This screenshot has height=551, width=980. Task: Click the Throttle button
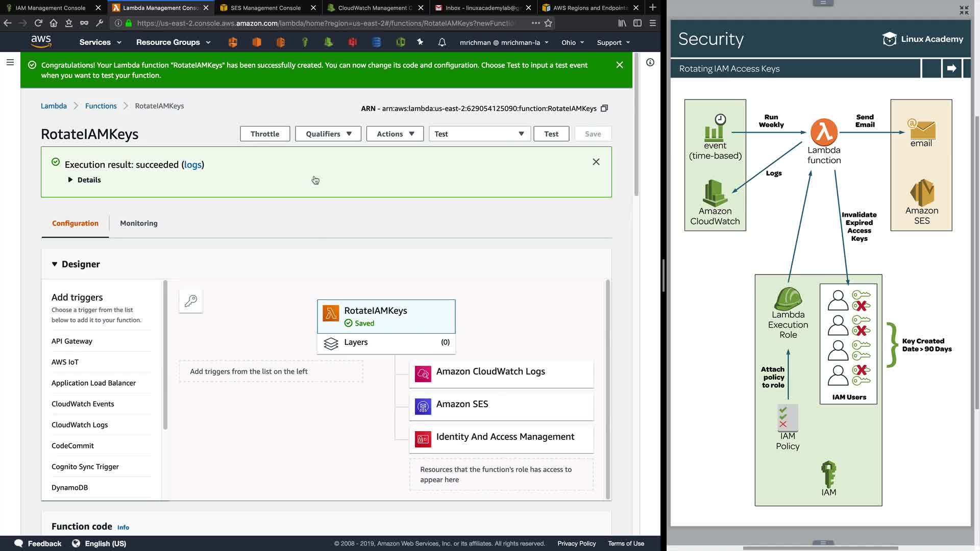265,134
